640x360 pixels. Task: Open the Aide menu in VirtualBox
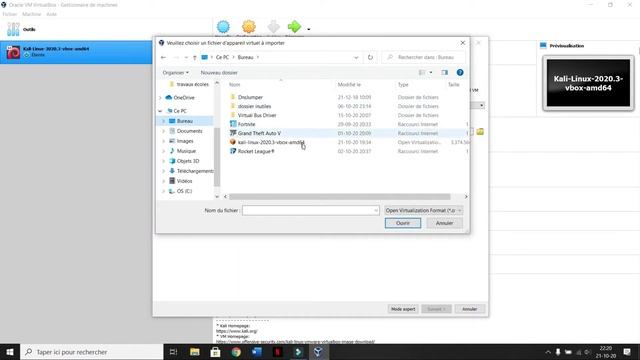pos(51,14)
